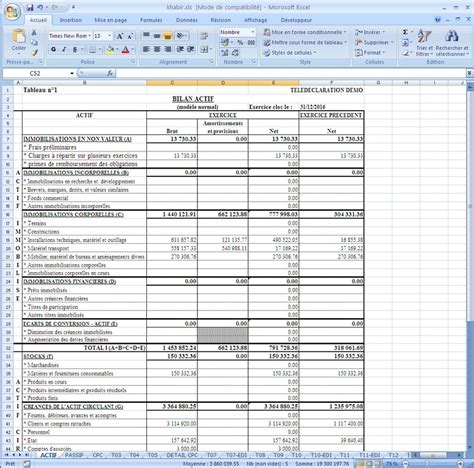Open borders dropdown arrow
The width and height of the screenshot is (474, 468).
(x=100, y=50)
